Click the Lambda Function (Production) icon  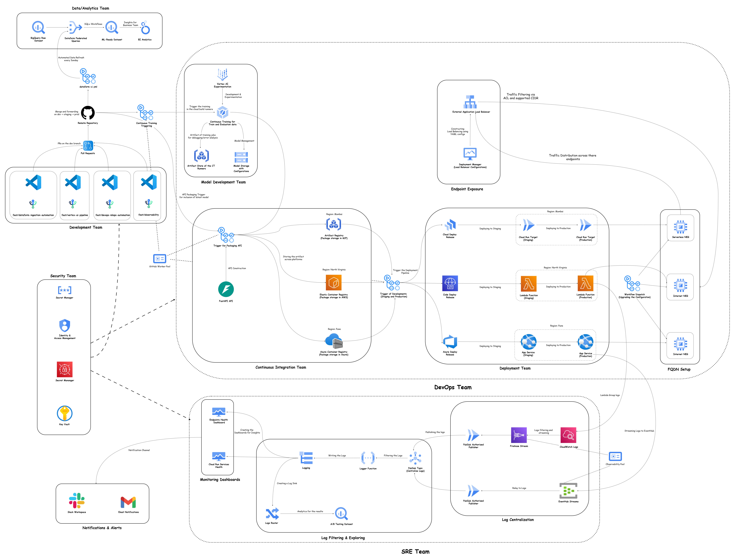pyautogui.click(x=585, y=283)
